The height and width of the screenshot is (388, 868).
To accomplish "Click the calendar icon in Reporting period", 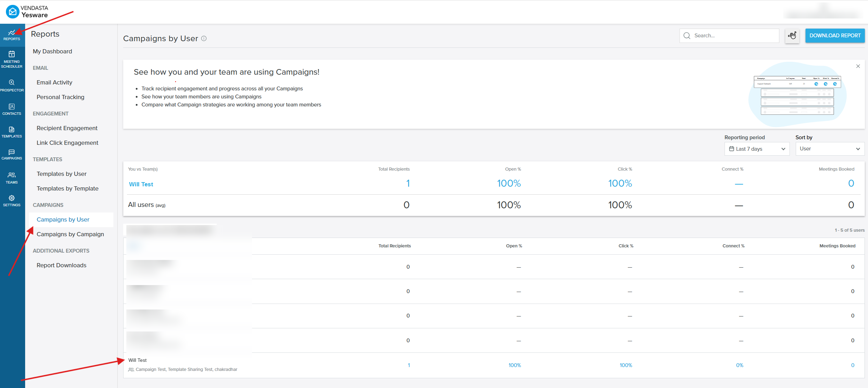I will [x=732, y=149].
